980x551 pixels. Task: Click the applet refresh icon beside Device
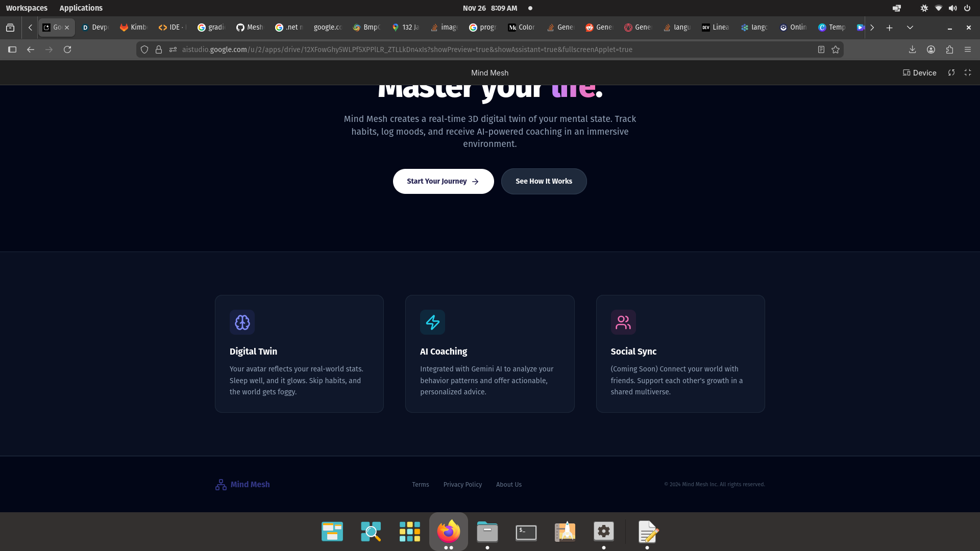pos(951,73)
